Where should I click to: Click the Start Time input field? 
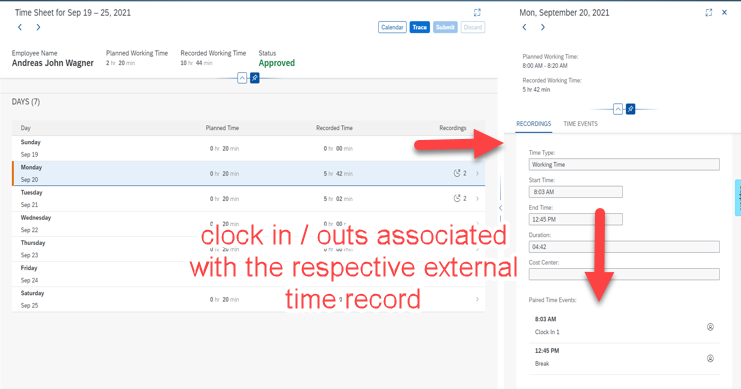pos(576,192)
